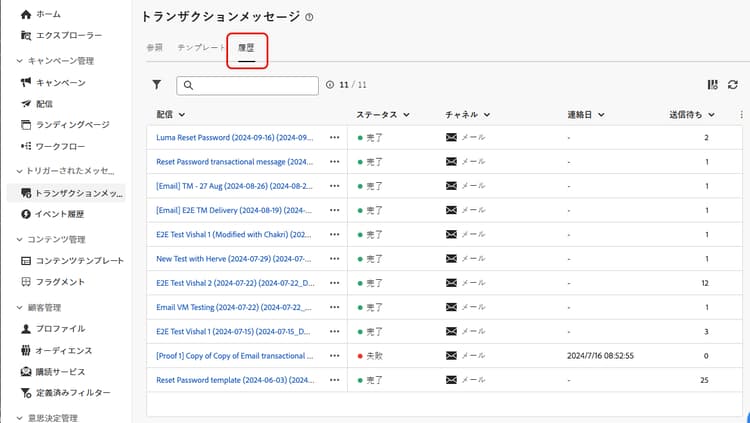This screenshot has width=750, height=423.
Task: Open more options for Reset Password template row
Action: [x=334, y=380]
